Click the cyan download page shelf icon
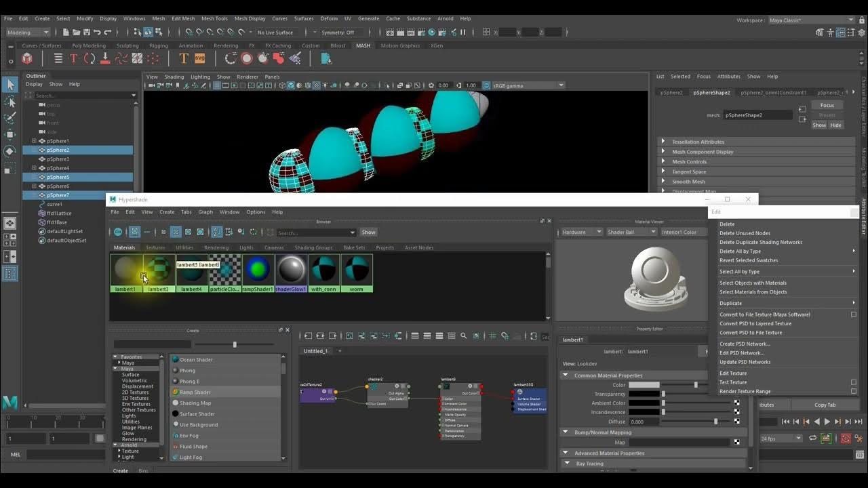The height and width of the screenshot is (488, 868). pos(326,59)
